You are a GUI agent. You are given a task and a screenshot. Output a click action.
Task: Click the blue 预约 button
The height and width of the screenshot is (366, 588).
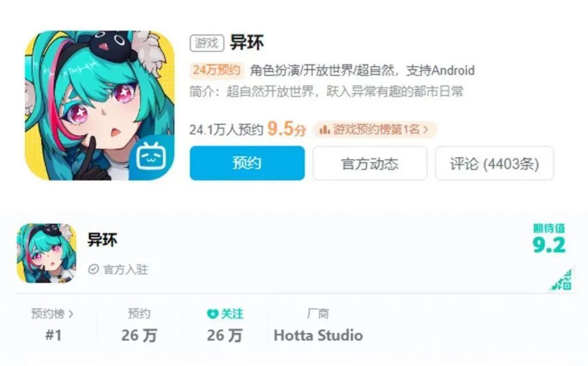click(x=247, y=163)
